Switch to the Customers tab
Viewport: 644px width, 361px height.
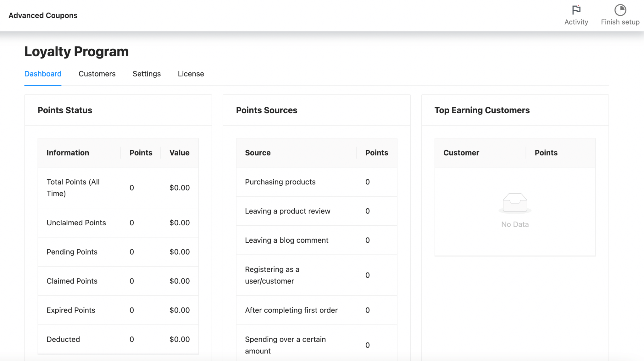pos(97,74)
